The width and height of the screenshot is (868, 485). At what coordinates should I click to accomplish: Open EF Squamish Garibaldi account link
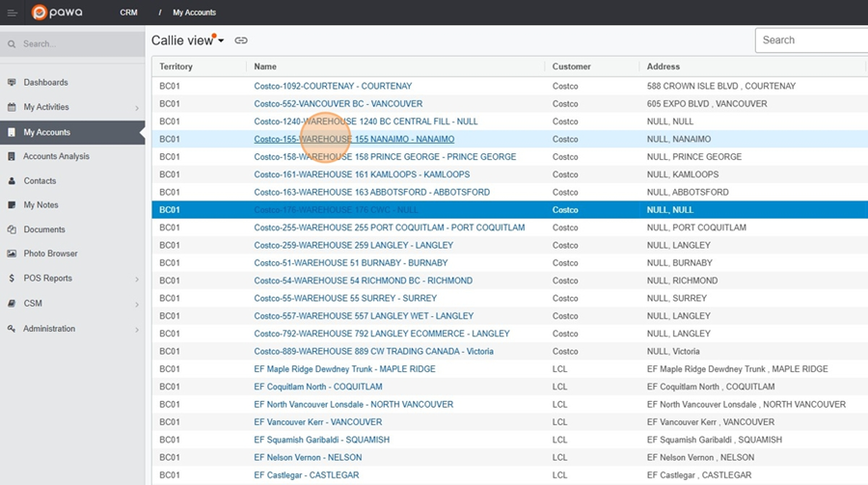pyautogui.click(x=321, y=440)
